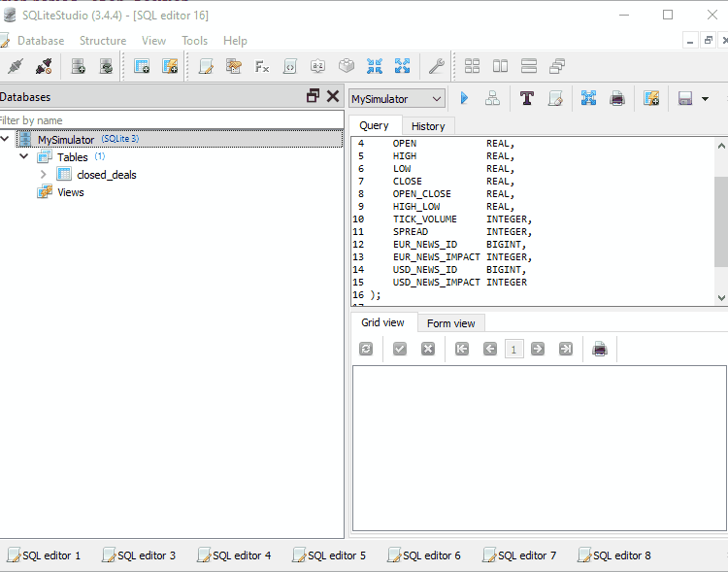
Task: Select the Views node in database tree
Action: (x=71, y=192)
